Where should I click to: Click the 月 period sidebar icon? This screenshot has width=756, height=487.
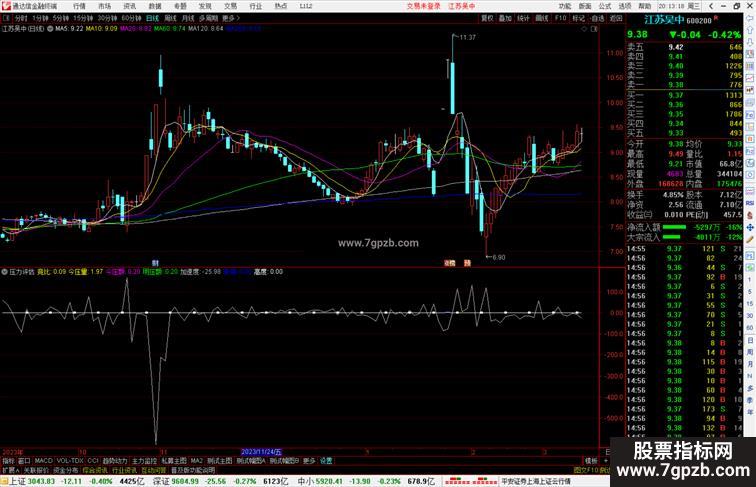(750, 365)
